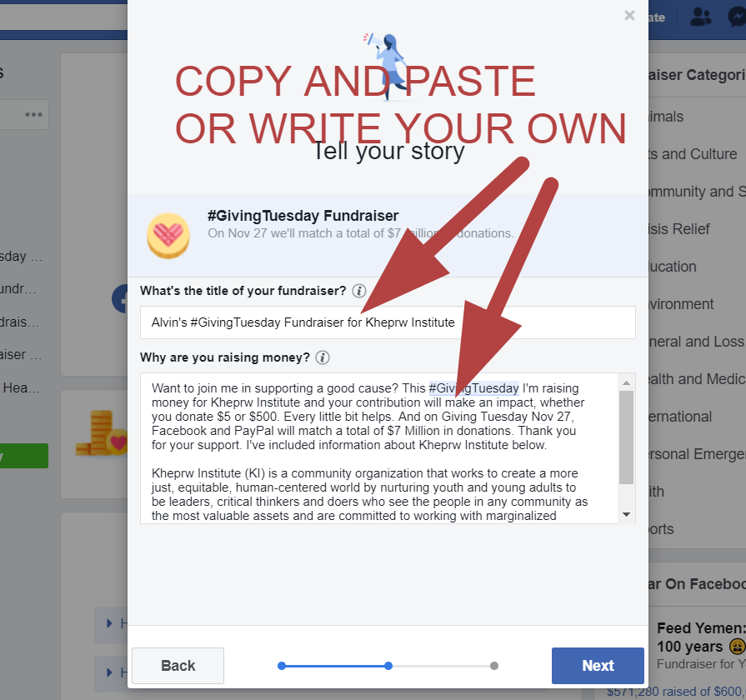Click the emoji icon next to '100 years'
This screenshot has width=746, height=700.
[737, 647]
